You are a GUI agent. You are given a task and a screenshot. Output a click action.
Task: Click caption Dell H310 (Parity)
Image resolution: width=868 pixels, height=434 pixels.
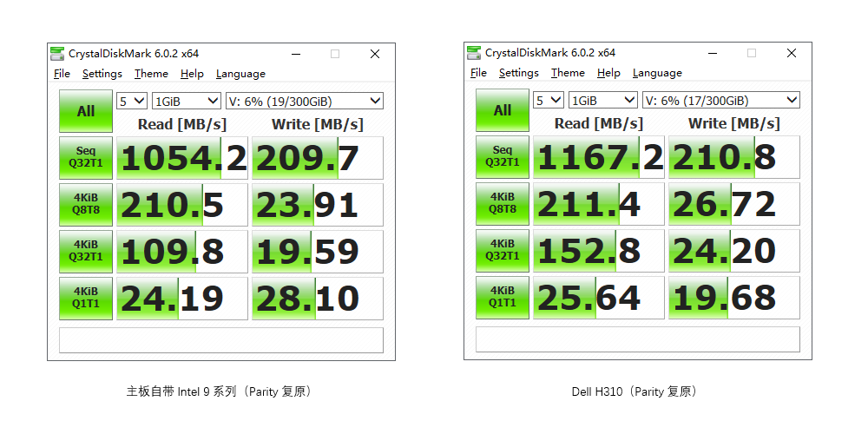point(636,392)
